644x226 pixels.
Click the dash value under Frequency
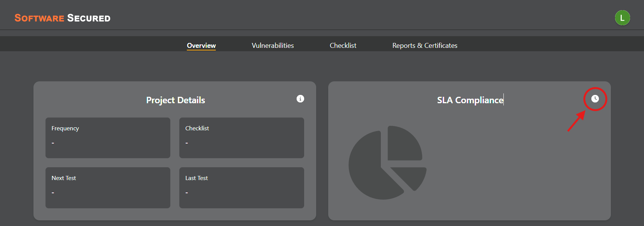coord(53,143)
